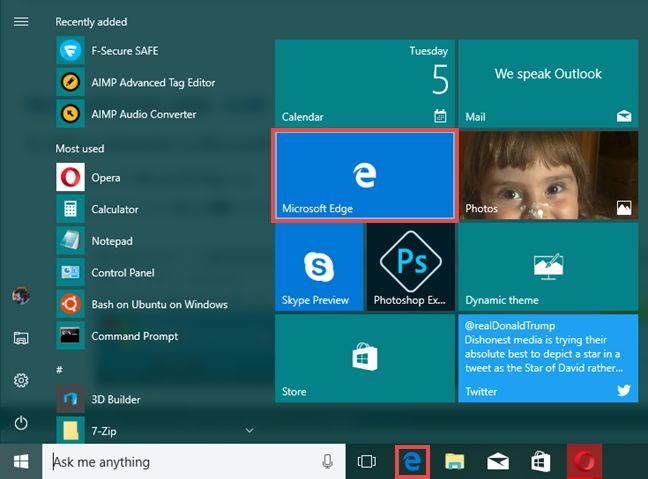648x479 pixels.
Task: Open 3D Builder app
Action: point(155,399)
